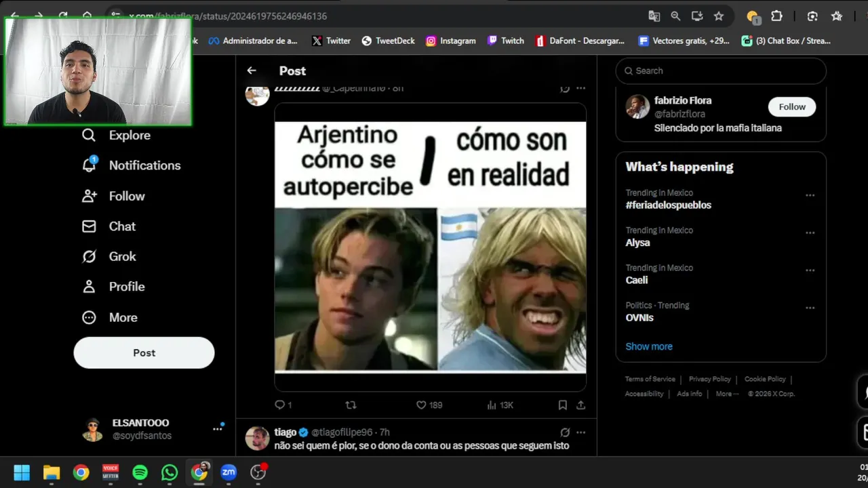Follow fabrizio Flora
The image size is (868, 488).
(x=792, y=106)
